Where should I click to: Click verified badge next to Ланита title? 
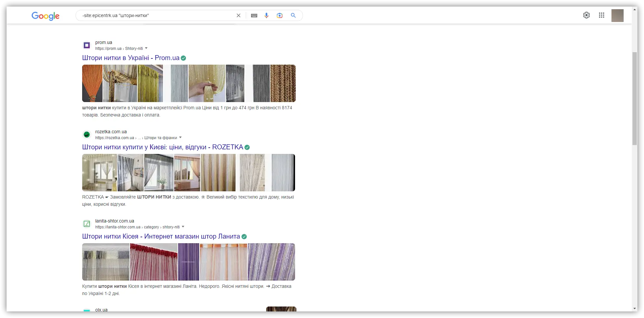[x=244, y=237]
